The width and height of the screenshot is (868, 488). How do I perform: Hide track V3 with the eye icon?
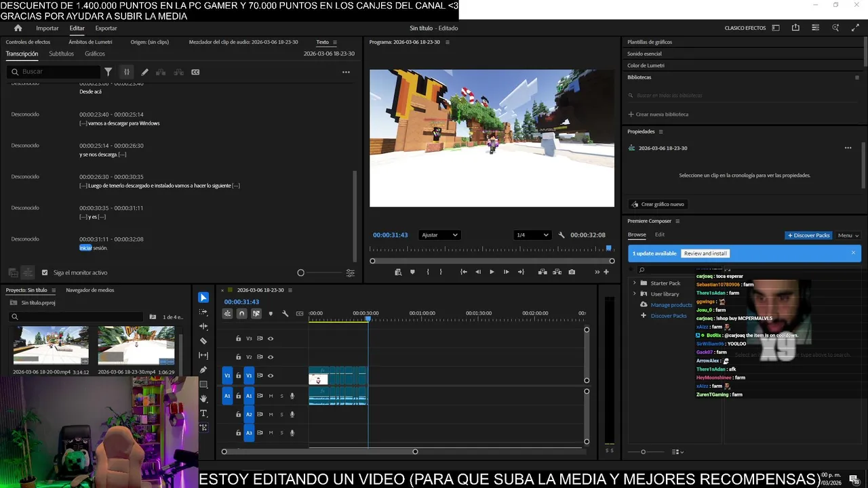[271, 338]
